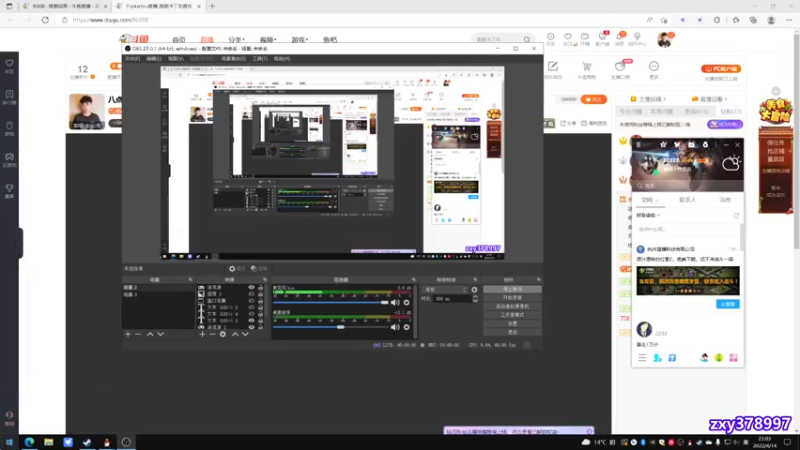Remove selected source with minus icon in 来源 panel

[212, 334]
